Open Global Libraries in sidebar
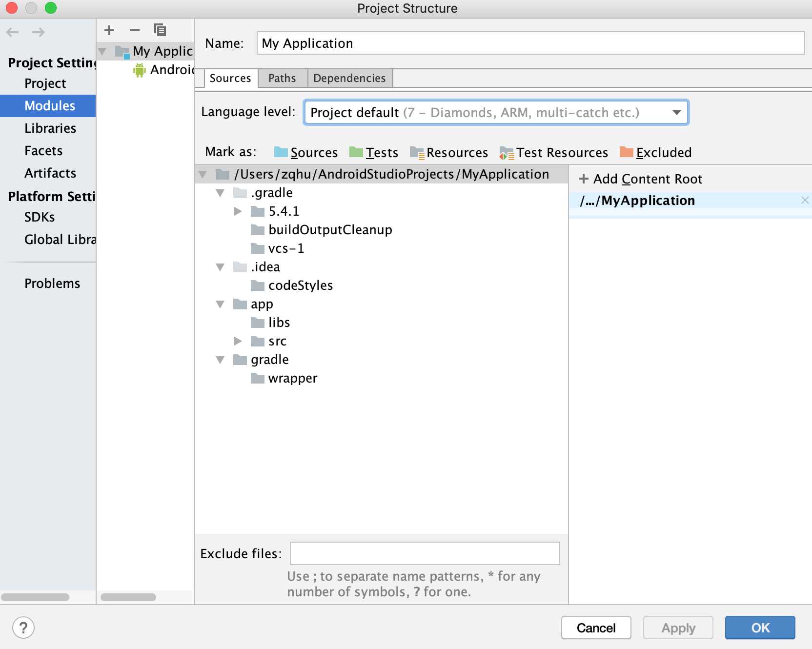 (60, 240)
